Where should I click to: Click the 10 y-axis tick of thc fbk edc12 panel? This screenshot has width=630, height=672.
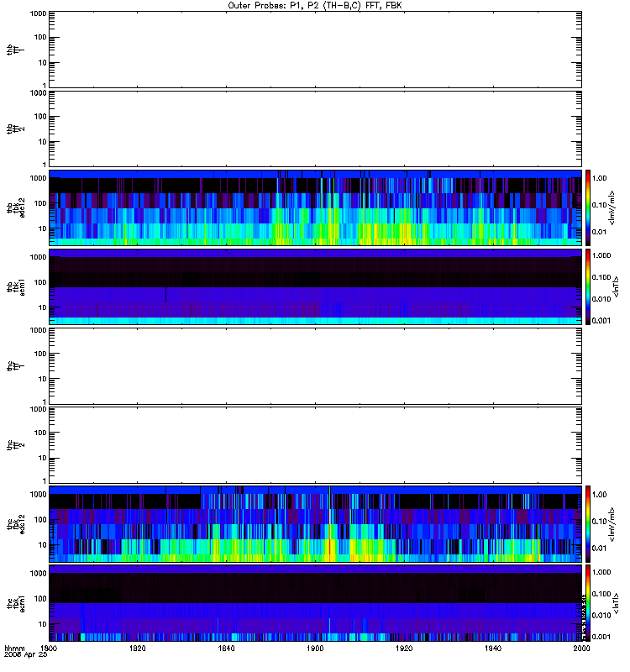[x=43, y=544]
